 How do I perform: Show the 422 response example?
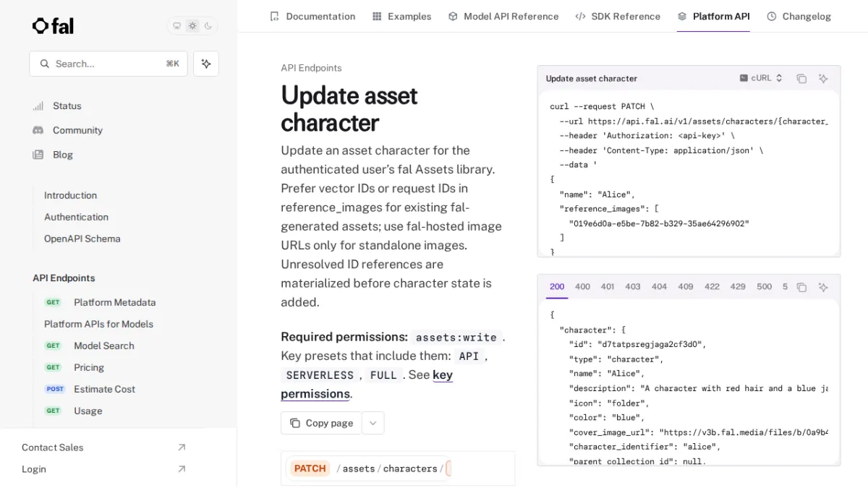[712, 287]
